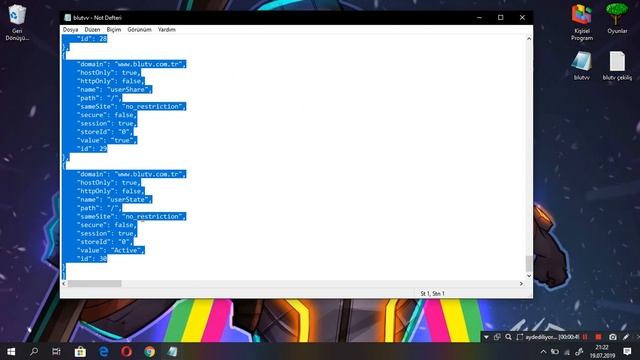
Task: Open the Dosya menu in Notepad
Action: [x=70, y=30]
